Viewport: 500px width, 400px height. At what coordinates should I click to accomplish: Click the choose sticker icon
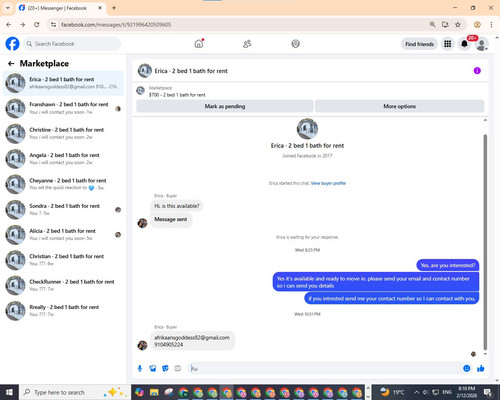165,368
